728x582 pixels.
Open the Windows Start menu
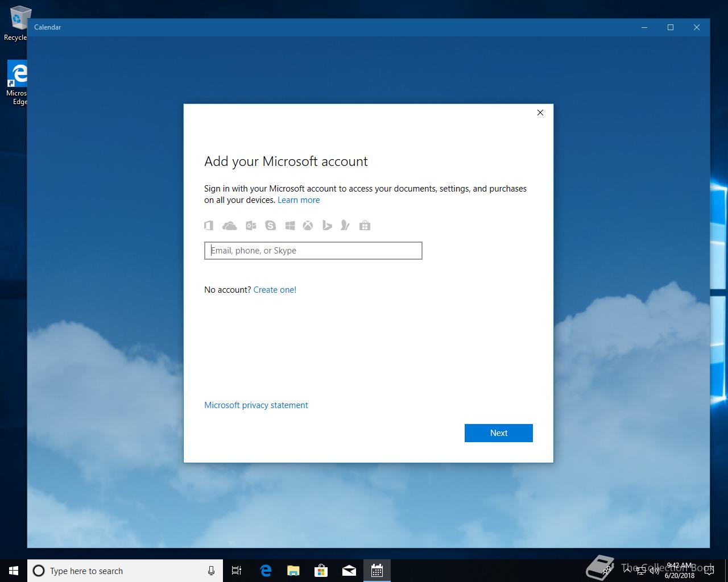coord(14,571)
